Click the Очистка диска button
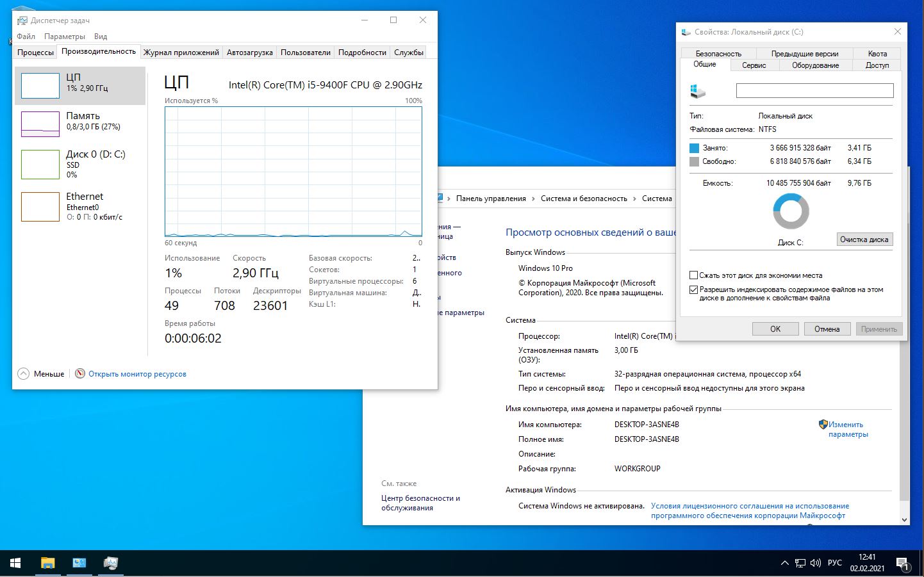This screenshot has width=924, height=577. click(864, 240)
